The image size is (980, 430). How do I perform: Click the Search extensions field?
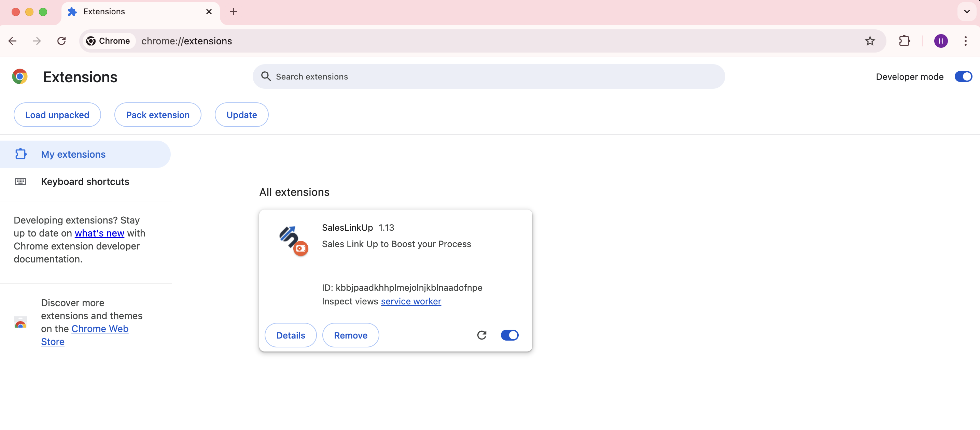pyautogui.click(x=489, y=76)
